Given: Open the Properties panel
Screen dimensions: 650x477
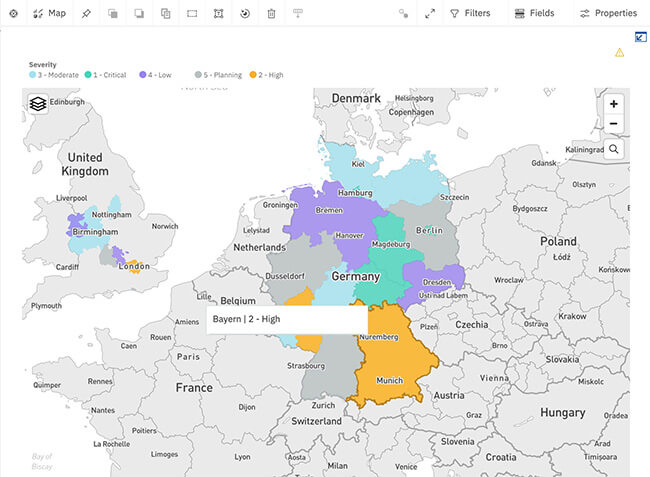Looking at the screenshot, I should (608, 14).
